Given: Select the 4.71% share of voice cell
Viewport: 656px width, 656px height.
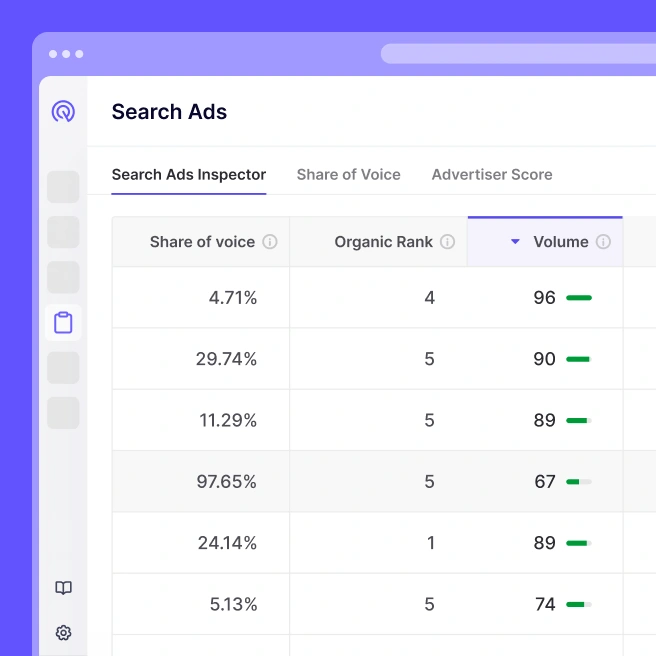Looking at the screenshot, I should click(x=201, y=297).
